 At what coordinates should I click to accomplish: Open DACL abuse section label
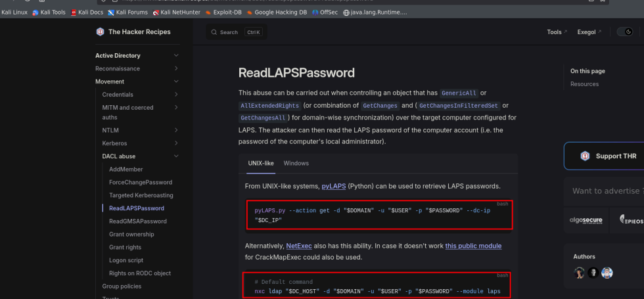(x=119, y=156)
